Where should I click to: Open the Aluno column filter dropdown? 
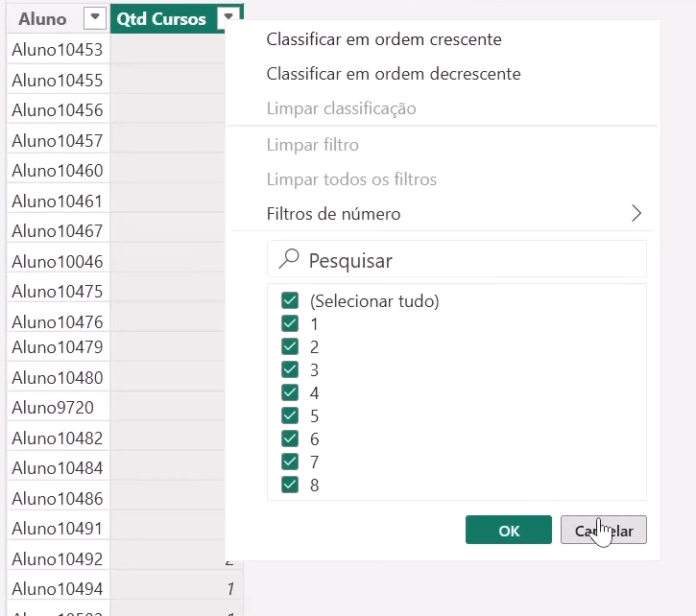coord(94,18)
